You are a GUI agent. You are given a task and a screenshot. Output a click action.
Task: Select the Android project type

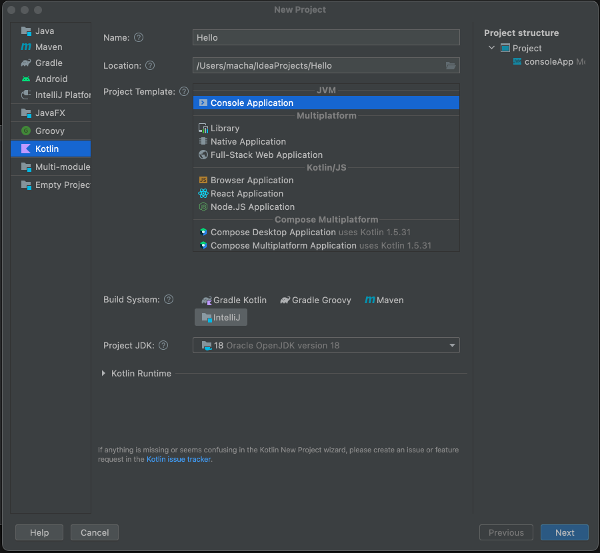51,79
